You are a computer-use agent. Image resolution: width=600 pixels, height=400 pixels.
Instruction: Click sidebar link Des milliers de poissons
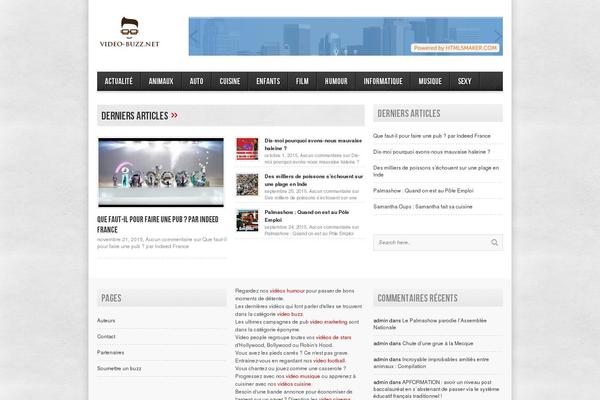point(436,171)
